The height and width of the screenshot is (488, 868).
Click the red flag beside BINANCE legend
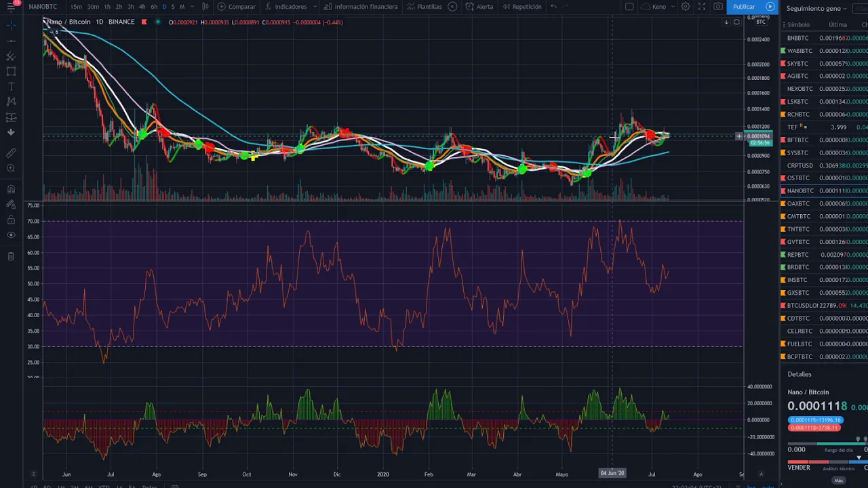pyautogui.click(x=144, y=22)
